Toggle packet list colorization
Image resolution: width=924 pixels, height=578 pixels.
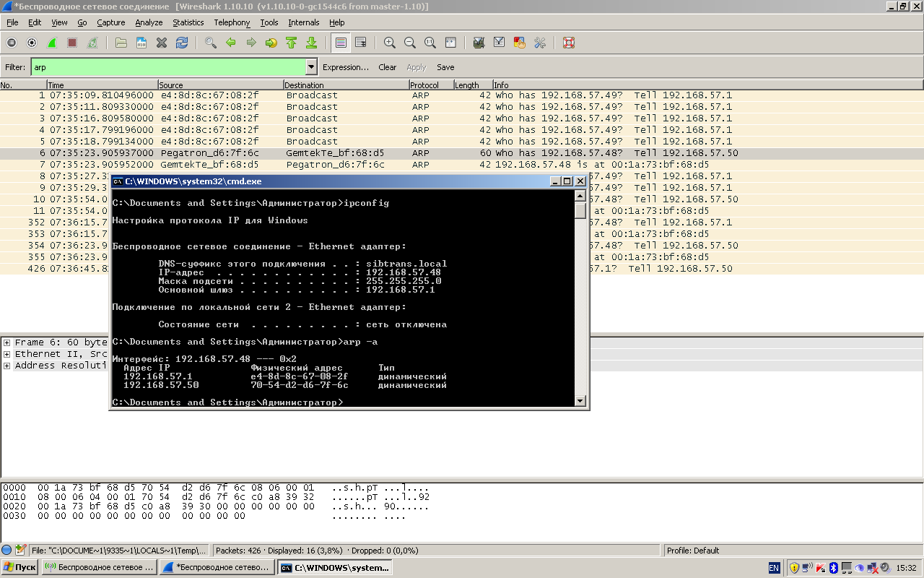click(341, 43)
